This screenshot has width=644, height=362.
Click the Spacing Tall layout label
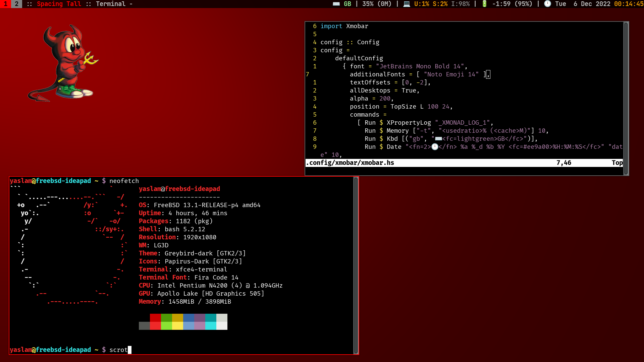[59, 4]
